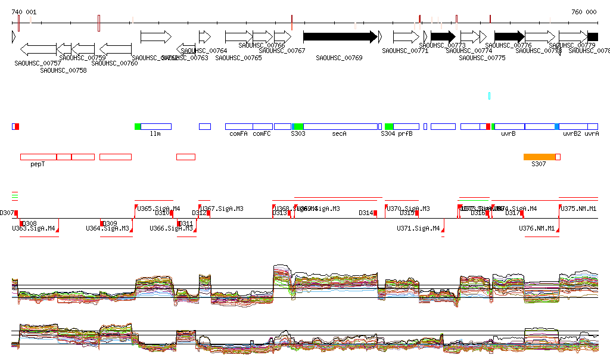Select the SAOUHSC_00779 white gene arrow
Screen dimensions: 610x364
(573, 37)
